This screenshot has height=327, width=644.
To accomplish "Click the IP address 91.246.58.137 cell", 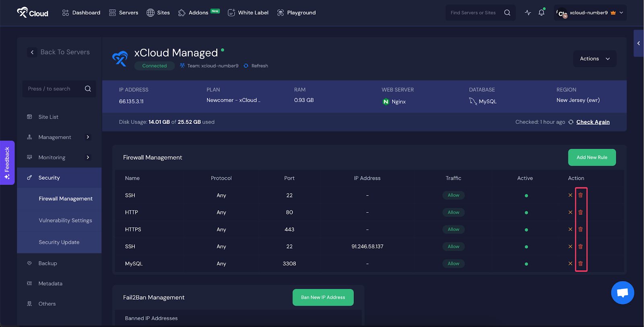I will [x=367, y=247].
